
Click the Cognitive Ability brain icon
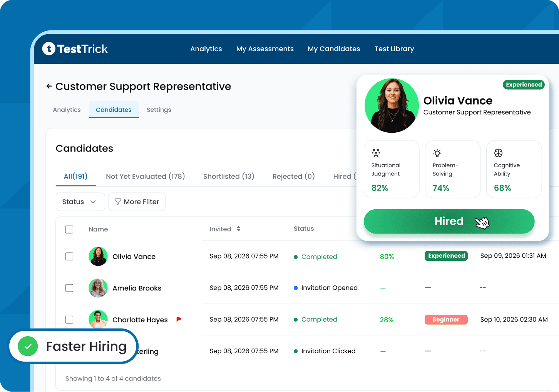[x=499, y=153]
